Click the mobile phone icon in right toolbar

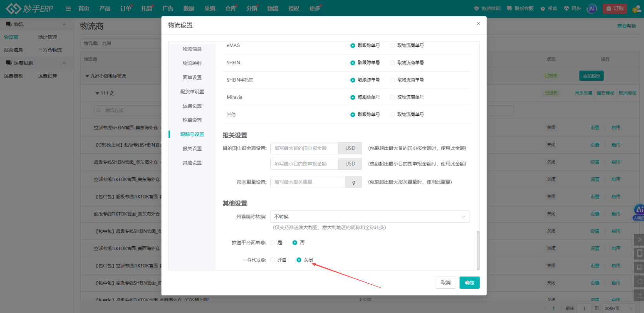tap(639, 253)
